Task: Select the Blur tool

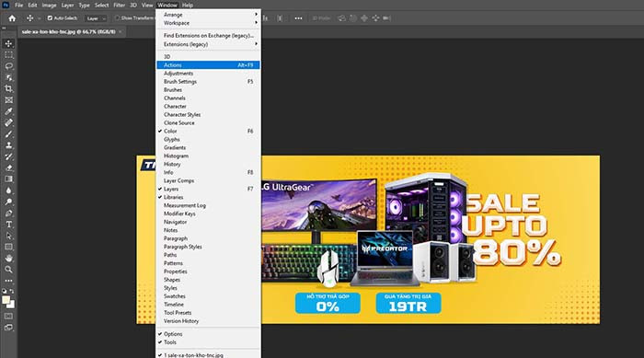Action: 8,191
